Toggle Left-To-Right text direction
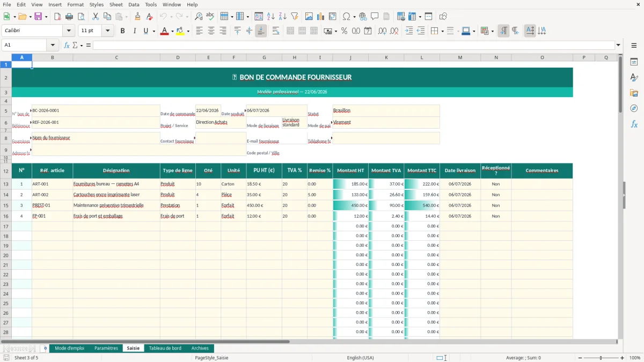Screen dimensions: 644x362 503,31
